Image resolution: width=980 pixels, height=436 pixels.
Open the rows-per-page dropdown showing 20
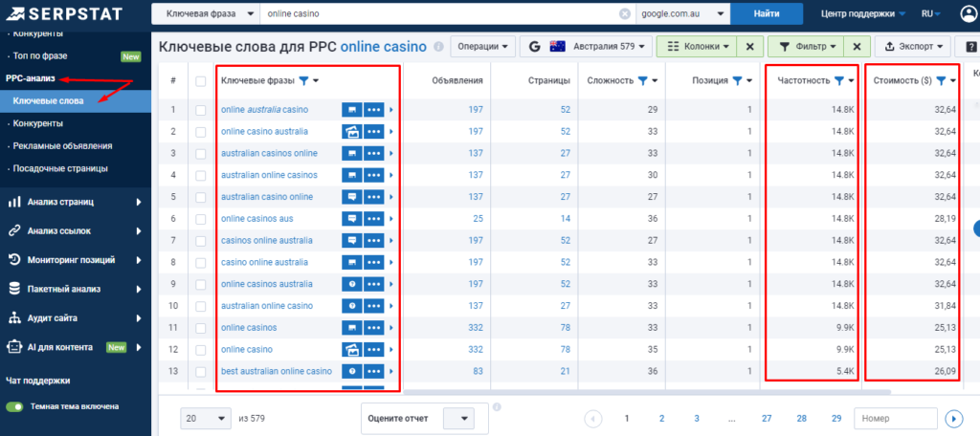(x=205, y=419)
